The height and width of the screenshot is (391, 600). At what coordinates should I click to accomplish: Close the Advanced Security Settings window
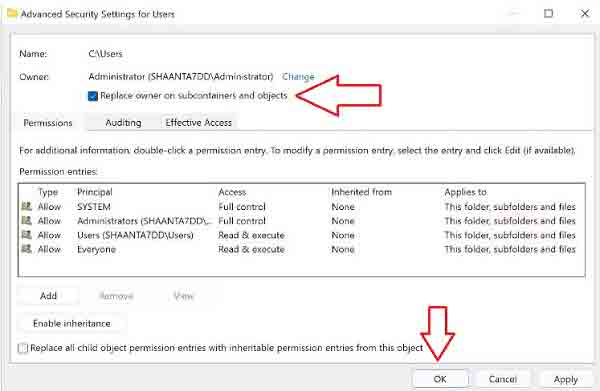coord(585,14)
